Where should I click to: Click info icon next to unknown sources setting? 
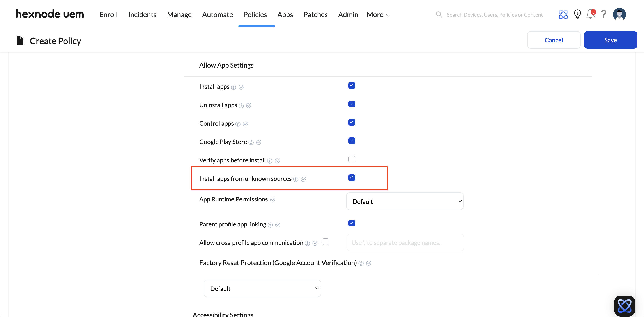click(296, 179)
